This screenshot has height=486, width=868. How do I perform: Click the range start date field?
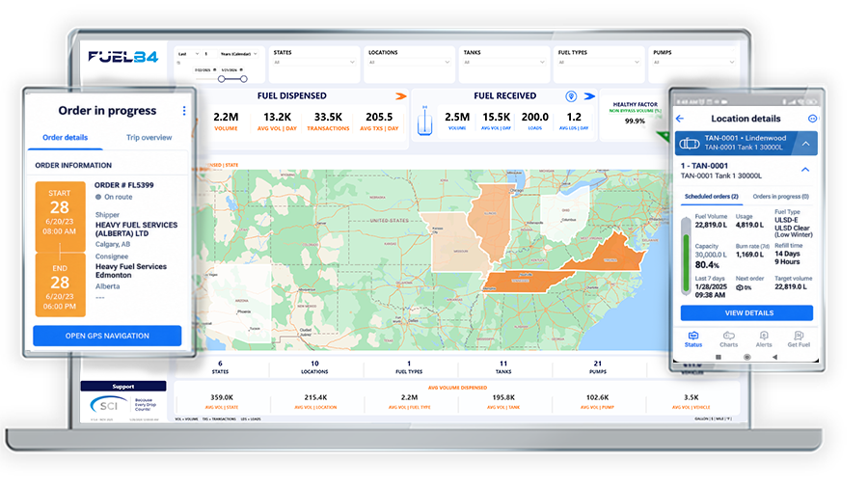tap(203, 70)
